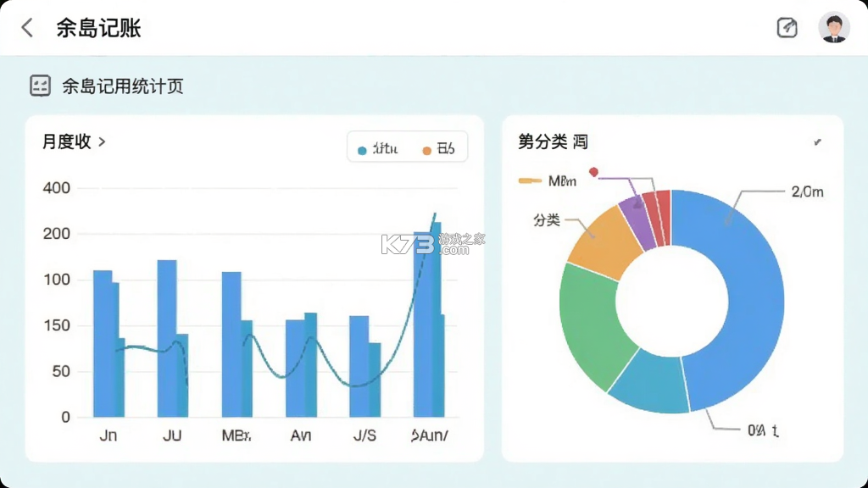Screen dimensions: 868x488
Task: Toggle the blue legend series dot
Action: click(x=362, y=151)
